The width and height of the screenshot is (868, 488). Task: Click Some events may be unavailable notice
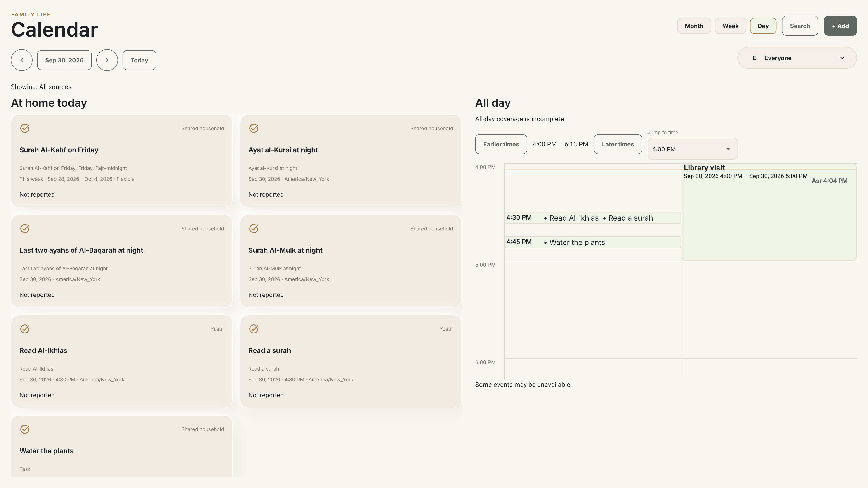click(523, 385)
